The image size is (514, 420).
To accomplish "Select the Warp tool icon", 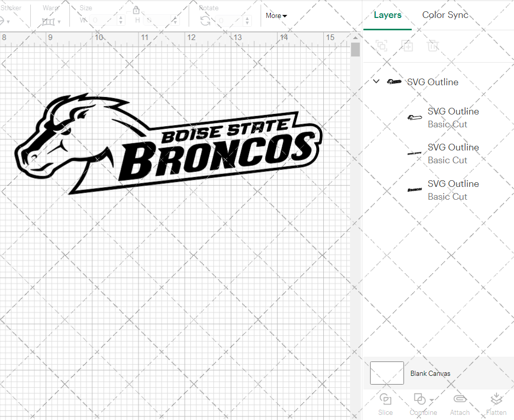I will click(x=49, y=22).
